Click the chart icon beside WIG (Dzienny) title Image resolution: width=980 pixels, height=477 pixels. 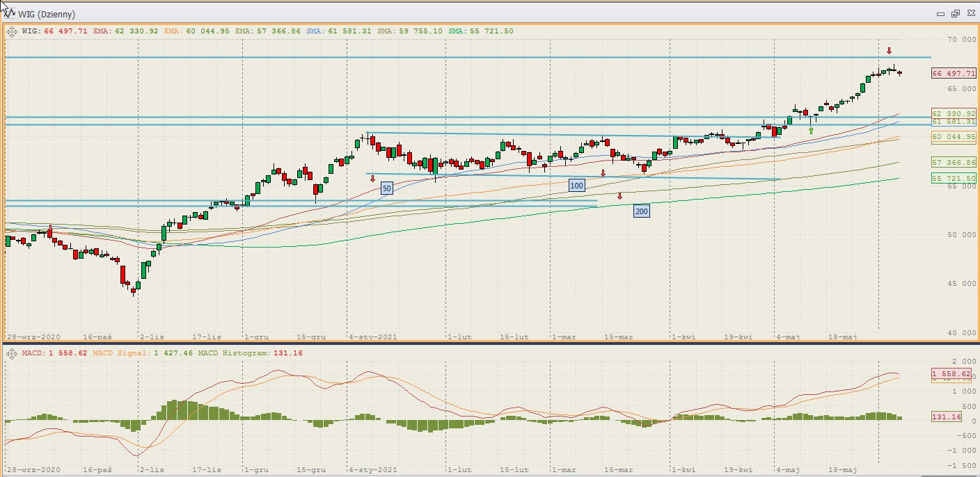coord(8,13)
